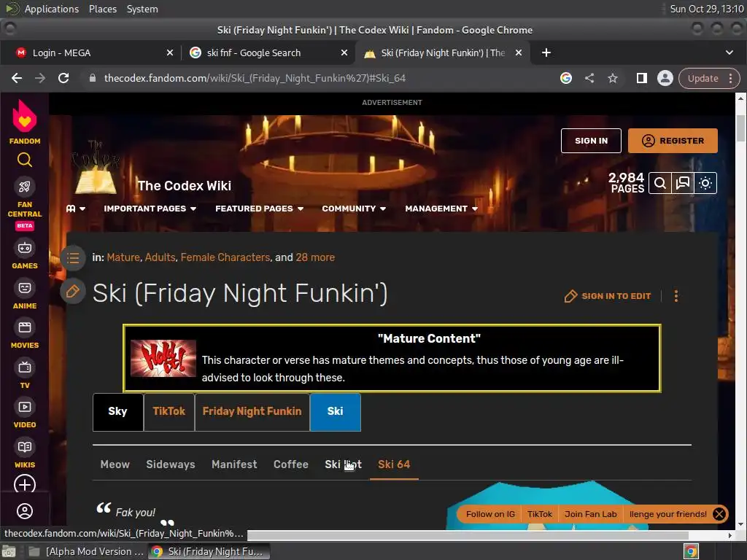
Task: Open the Adults category link
Action: click(160, 257)
